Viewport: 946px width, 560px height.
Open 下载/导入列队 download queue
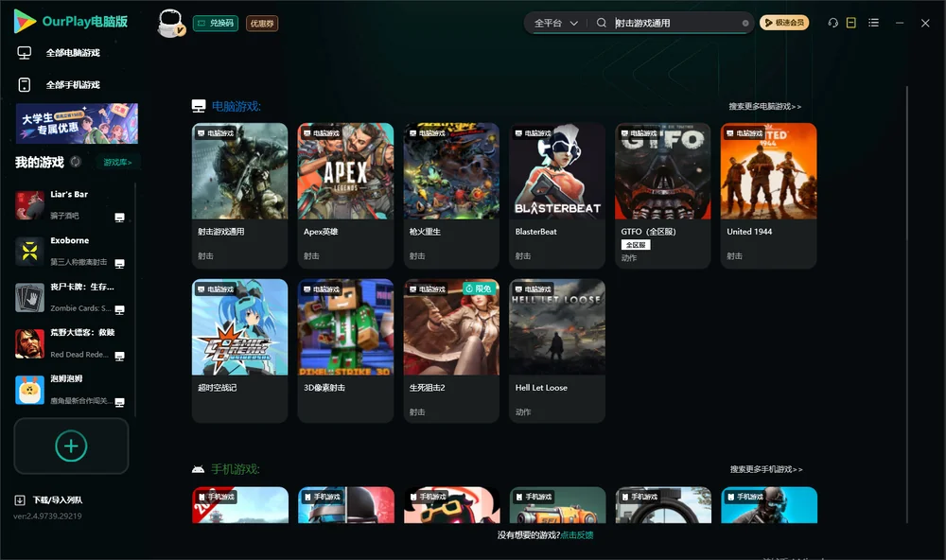(x=58, y=499)
